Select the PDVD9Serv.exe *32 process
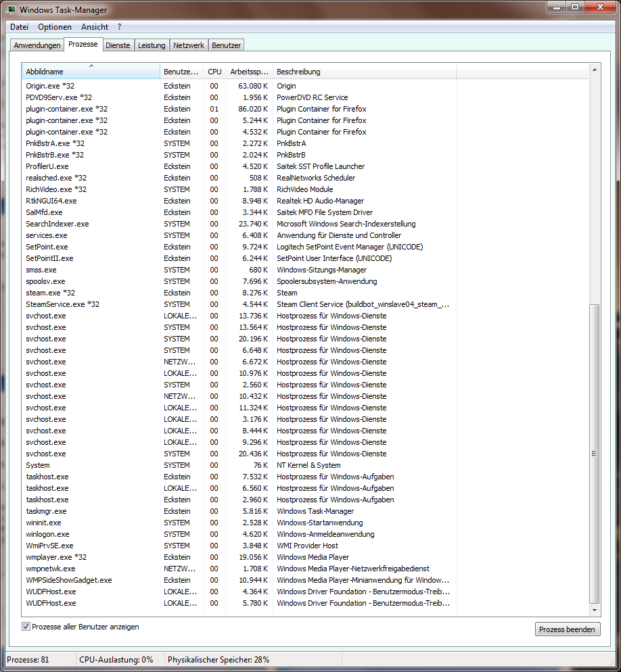621x672 pixels. click(x=239, y=97)
